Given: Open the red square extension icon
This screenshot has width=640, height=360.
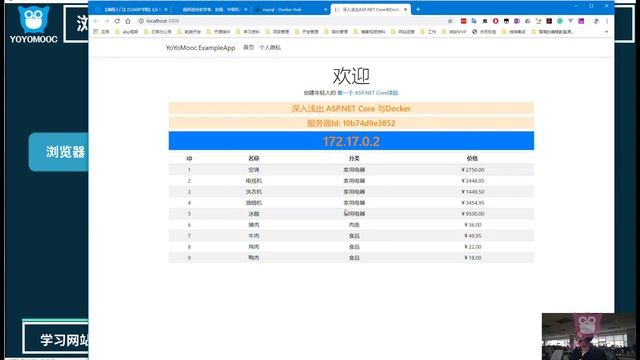Looking at the screenshot, I should point(463,21).
